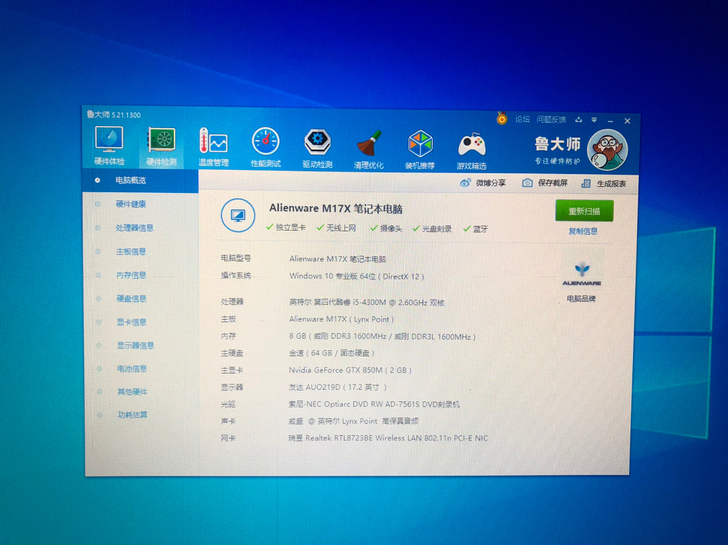Click the green 重新扫描 rescan button
The height and width of the screenshot is (545, 728).
tap(585, 211)
